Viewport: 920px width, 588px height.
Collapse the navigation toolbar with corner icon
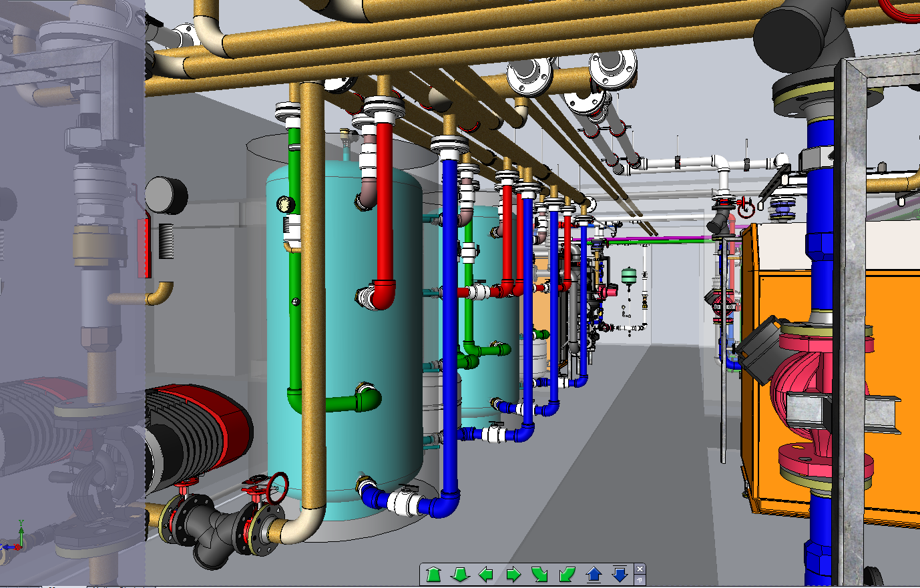click(640, 580)
